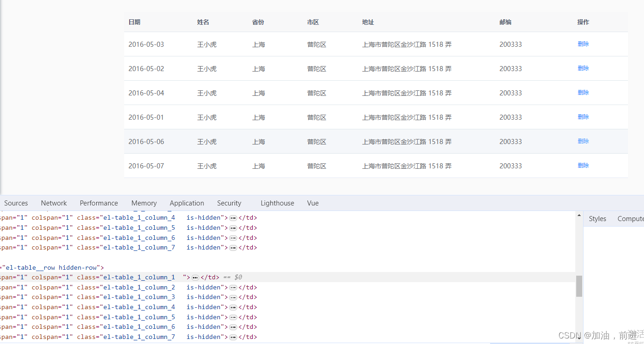Select the Computed pane tab
This screenshot has width=644, height=344.
click(x=631, y=219)
